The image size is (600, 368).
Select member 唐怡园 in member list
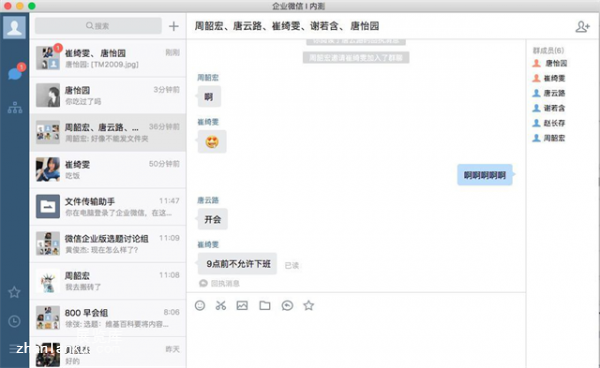(549, 63)
